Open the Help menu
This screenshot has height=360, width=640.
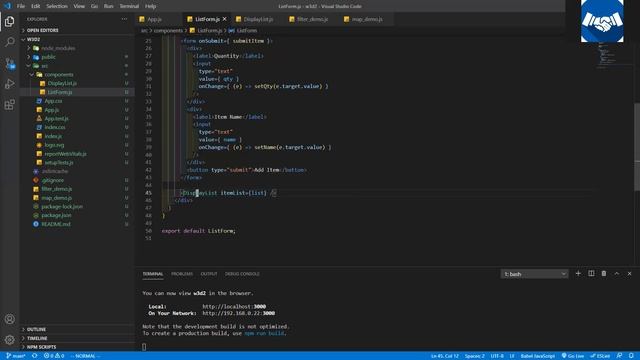click(x=151, y=6)
